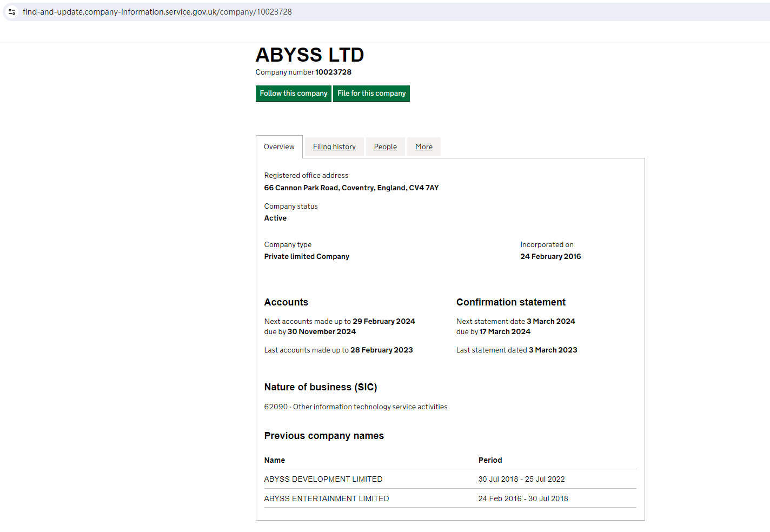Viewport: 770px width, 532px height.
Task: Click the address bar URL field
Action: click(x=156, y=11)
